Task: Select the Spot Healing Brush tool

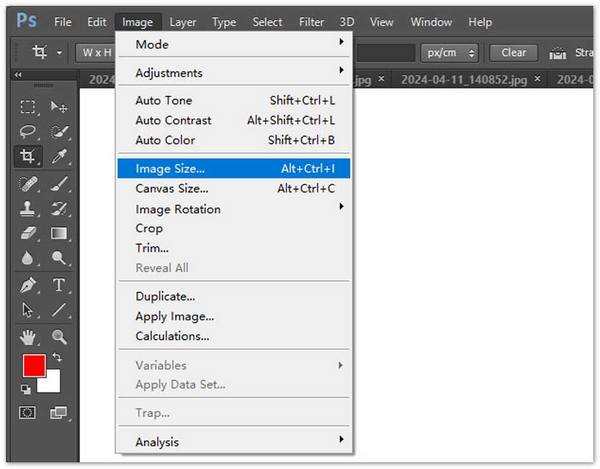Action: (28, 184)
